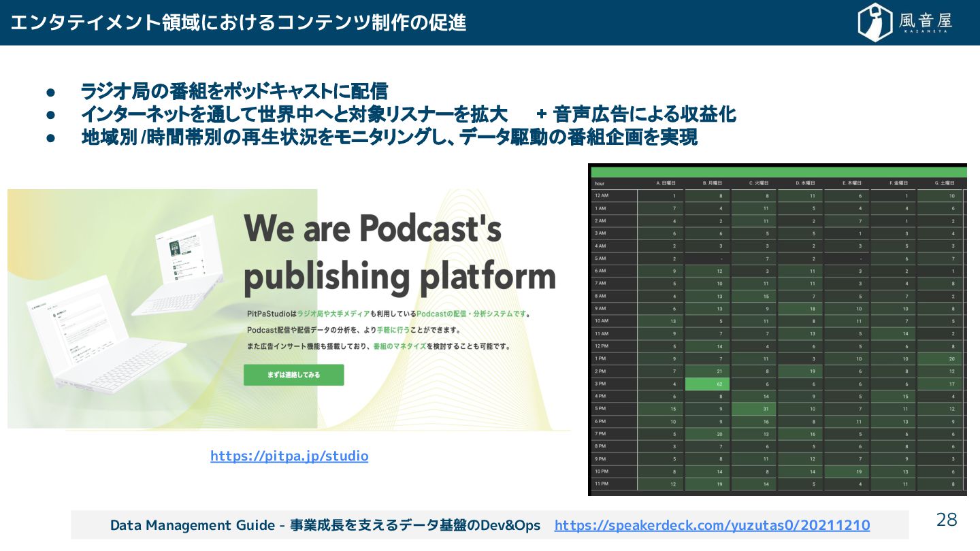This screenshot has height=551, width=980.
Task: Click the '2 AM' row label
Action: (600, 220)
